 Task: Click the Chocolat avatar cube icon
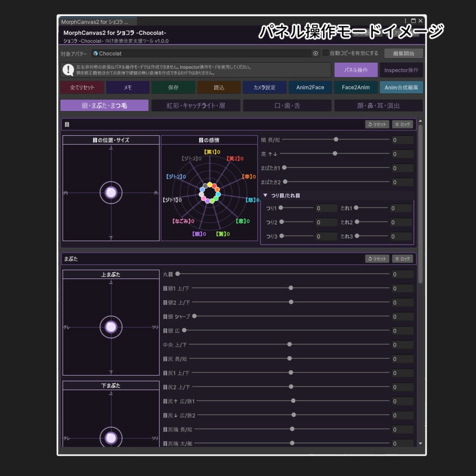(96, 53)
